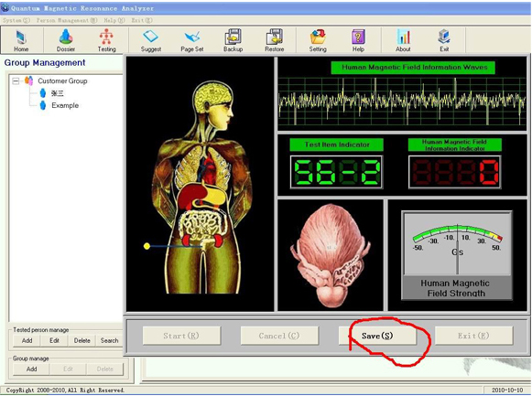Open the Dossier toolbar icon
The height and width of the screenshot is (396, 532).
[x=66, y=40]
